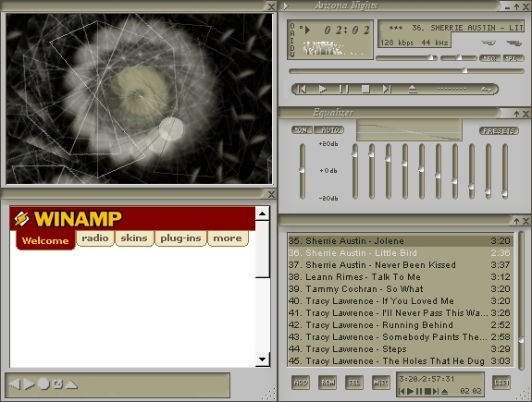Viewport: 532px width, 402px height.
Task: Click the equalizer curve graph display
Action: pyautogui.click(x=409, y=129)
